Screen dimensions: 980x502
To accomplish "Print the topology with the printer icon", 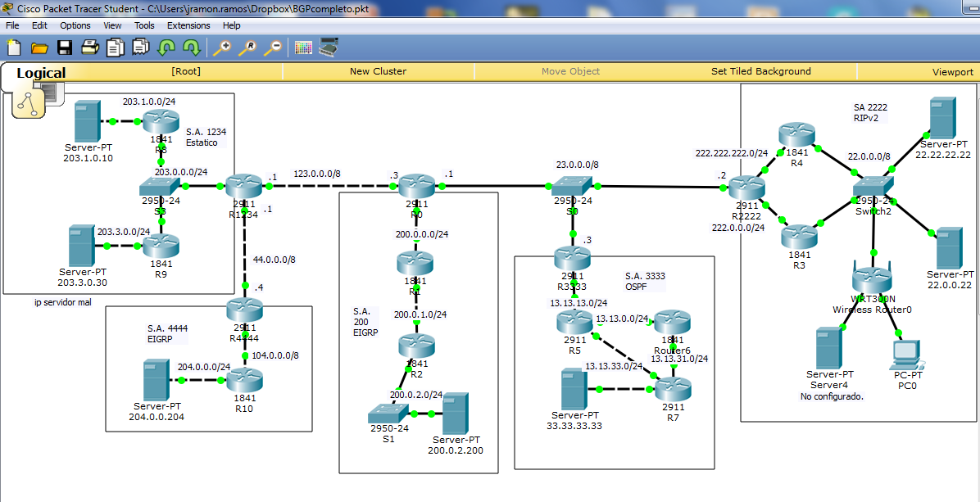I will coord(90,47).
